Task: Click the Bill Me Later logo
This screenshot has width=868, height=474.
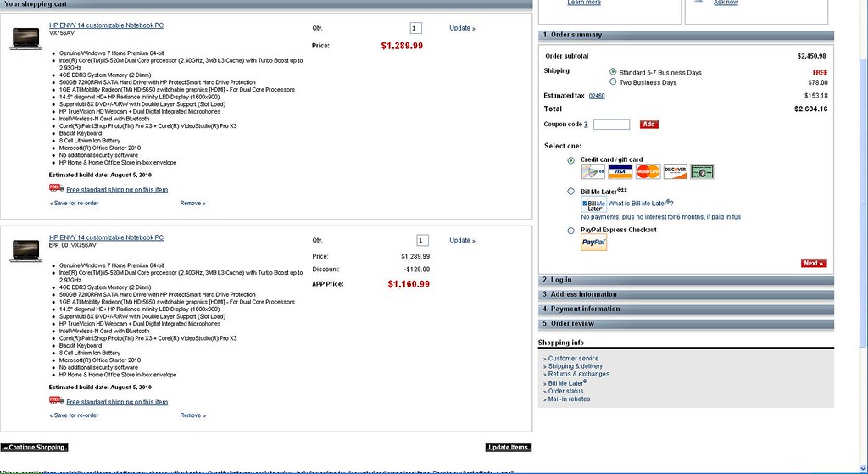Action: (593, 205)
